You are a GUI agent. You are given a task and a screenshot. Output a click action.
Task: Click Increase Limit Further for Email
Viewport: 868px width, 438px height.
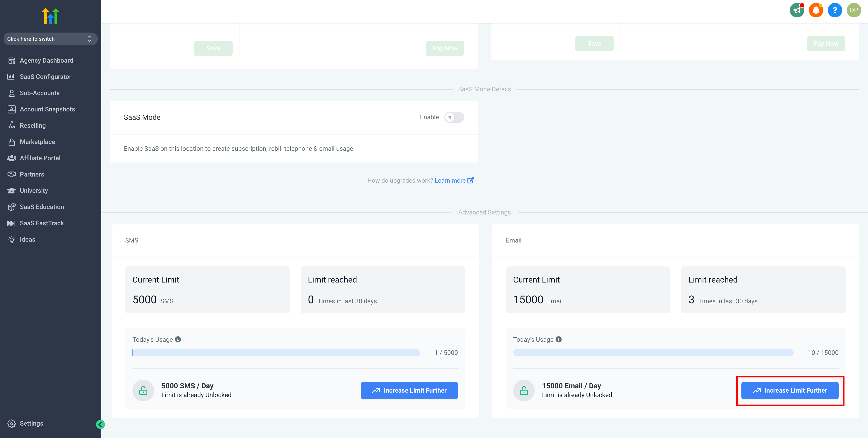pos(790,391)
